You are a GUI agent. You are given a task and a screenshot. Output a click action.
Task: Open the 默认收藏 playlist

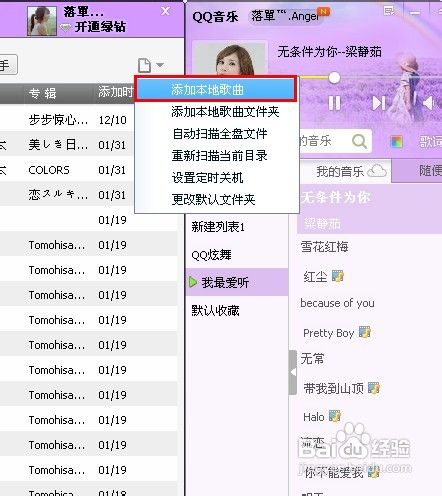pos(215,310)
